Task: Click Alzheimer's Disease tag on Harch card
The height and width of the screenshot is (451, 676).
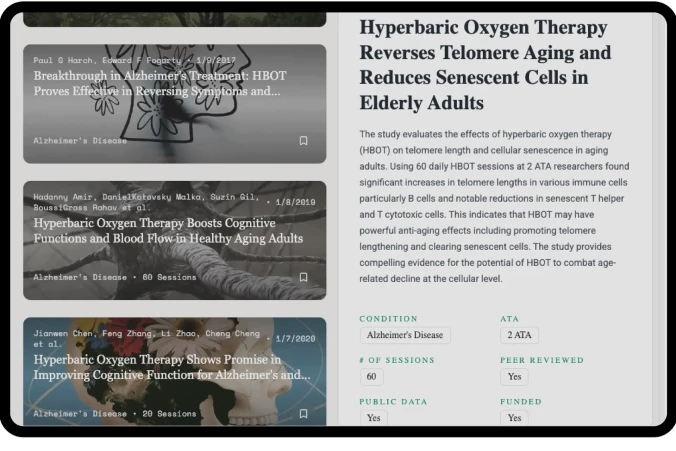Action: pos(80,141)
